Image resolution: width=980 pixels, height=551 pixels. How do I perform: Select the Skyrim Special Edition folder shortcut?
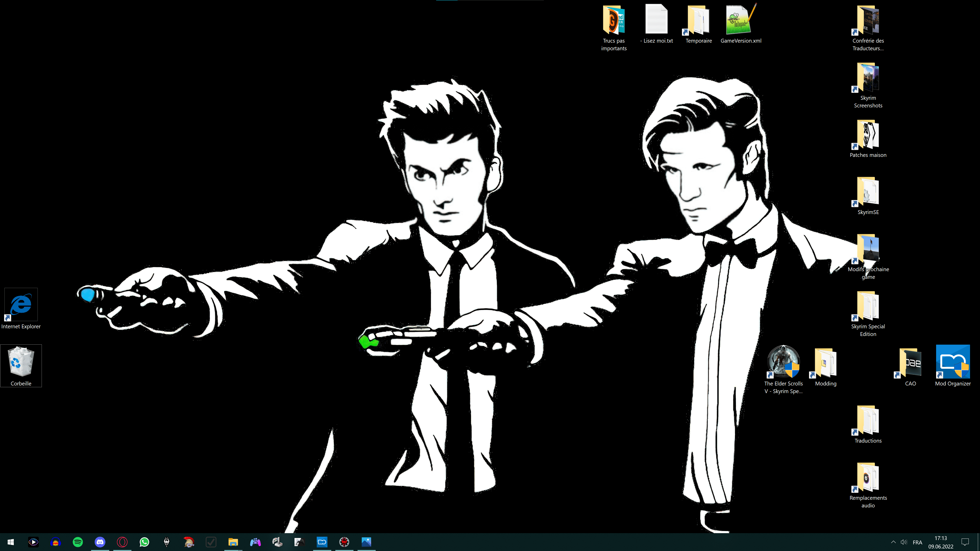(x=868, y=313)
